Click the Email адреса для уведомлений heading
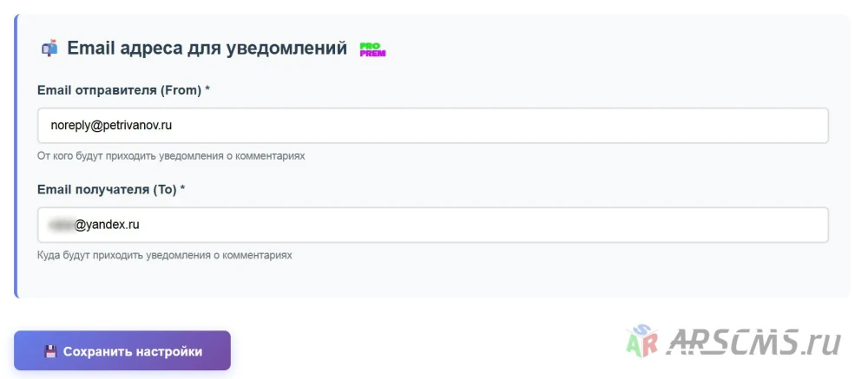Image resolution: width=868 pixels, height=379 pixels. click(x=207, y=49)
